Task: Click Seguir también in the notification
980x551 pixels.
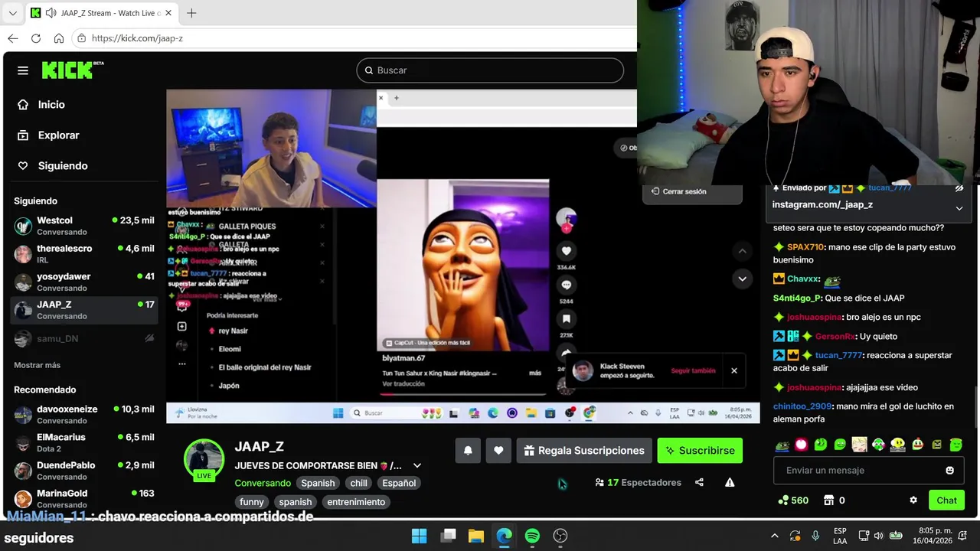Action: [693, 371]
